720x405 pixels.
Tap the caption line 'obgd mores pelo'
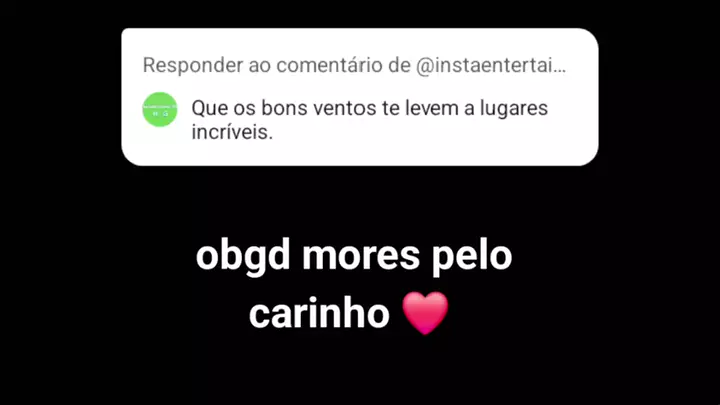click(354, 256)
